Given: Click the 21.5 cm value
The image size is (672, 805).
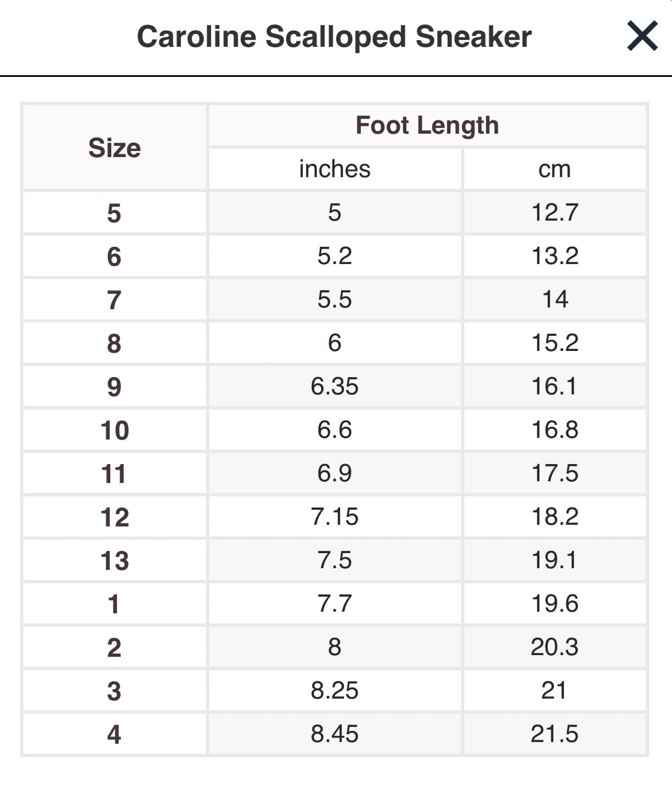Looking at the screenshot, I should 555,734.
